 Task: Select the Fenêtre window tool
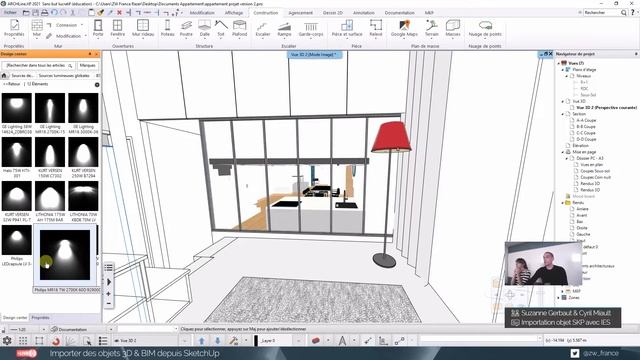point(118,28)
